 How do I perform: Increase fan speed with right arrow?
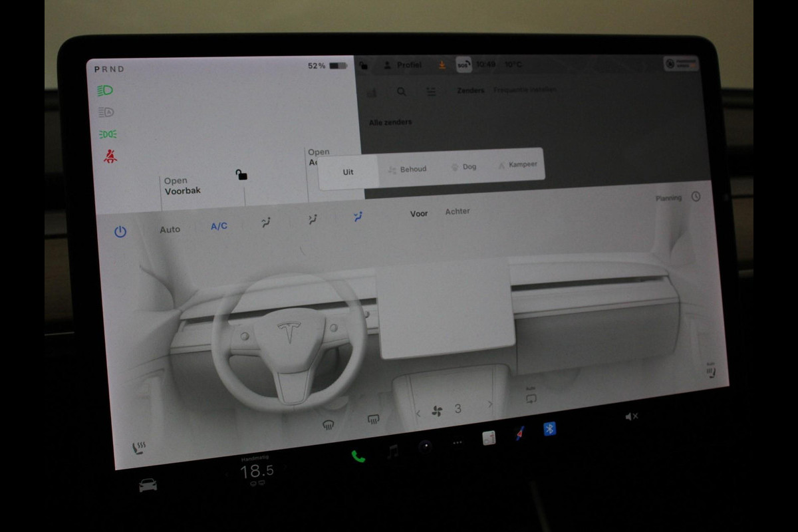click(490, 404)
